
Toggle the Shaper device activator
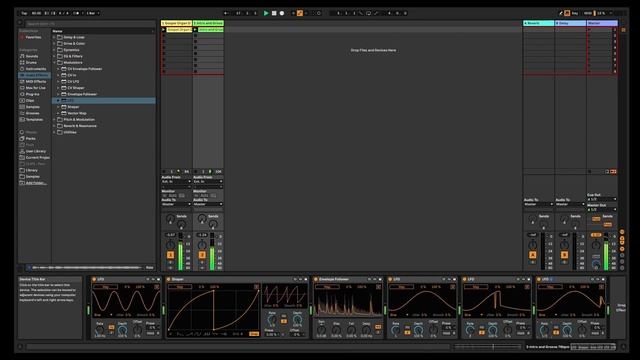click(168, 280)
